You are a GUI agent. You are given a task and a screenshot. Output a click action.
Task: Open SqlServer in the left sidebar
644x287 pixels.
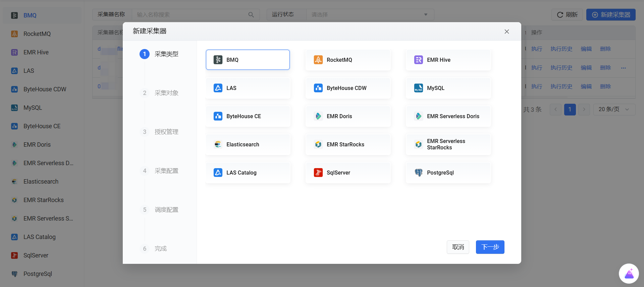(x=42, y=255)
